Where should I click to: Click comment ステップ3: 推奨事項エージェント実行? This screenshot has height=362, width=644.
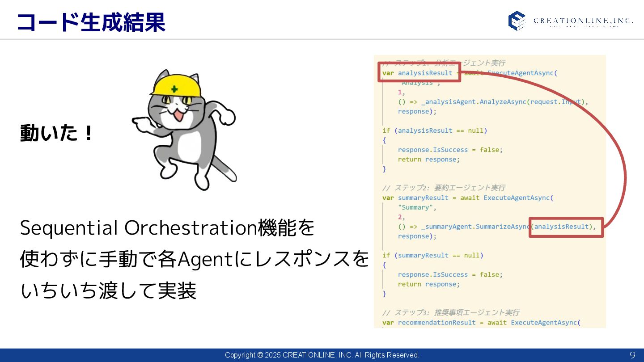(x=451, y=312)
